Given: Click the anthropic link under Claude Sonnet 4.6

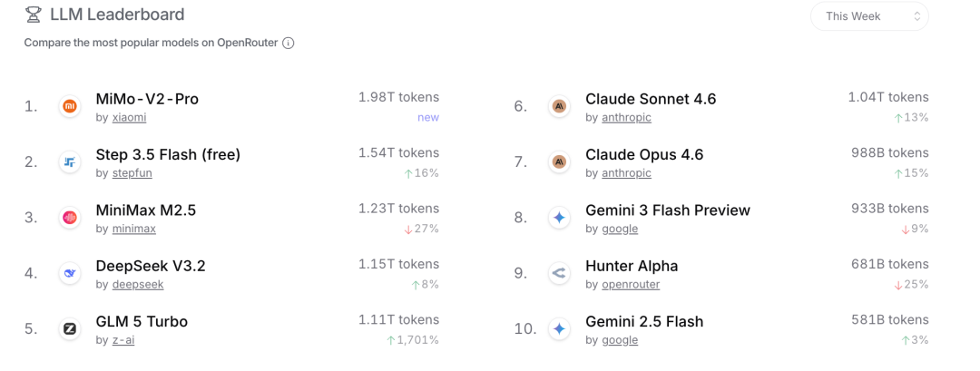Looking at the screenshot, I should pos(626,118).
